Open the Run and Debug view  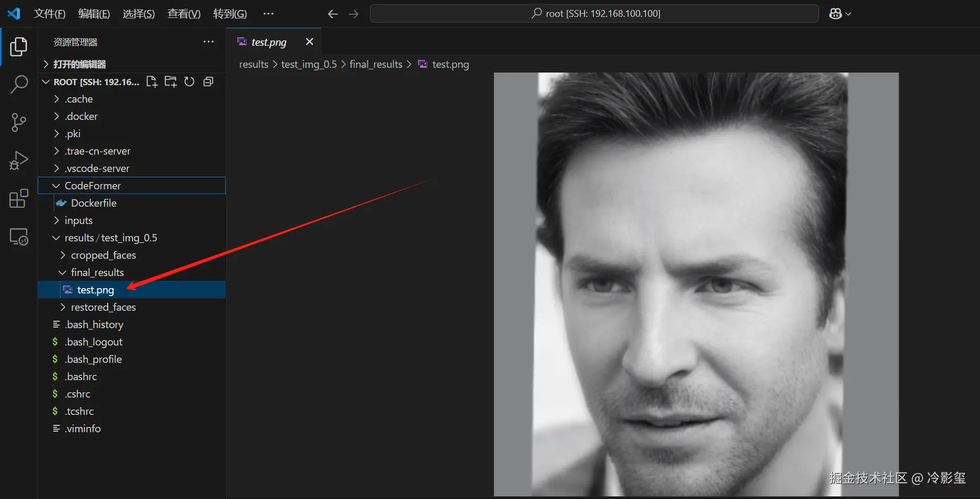coord(19,160)
